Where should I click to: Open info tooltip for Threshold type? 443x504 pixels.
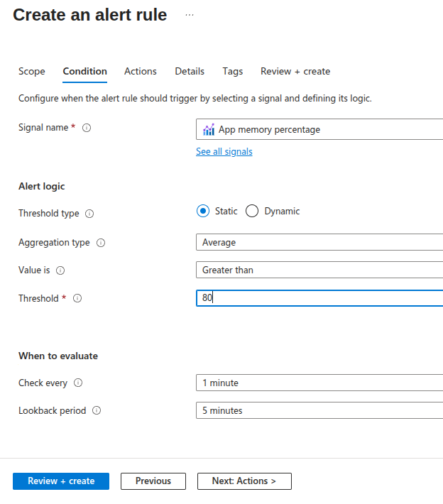[x=89, y=214]
